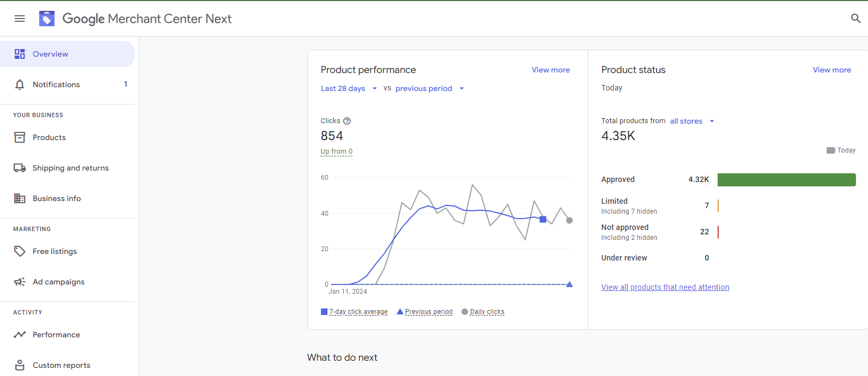Click the Performance trend line icon
Screen dimensions: 868x376
(20, 335)
